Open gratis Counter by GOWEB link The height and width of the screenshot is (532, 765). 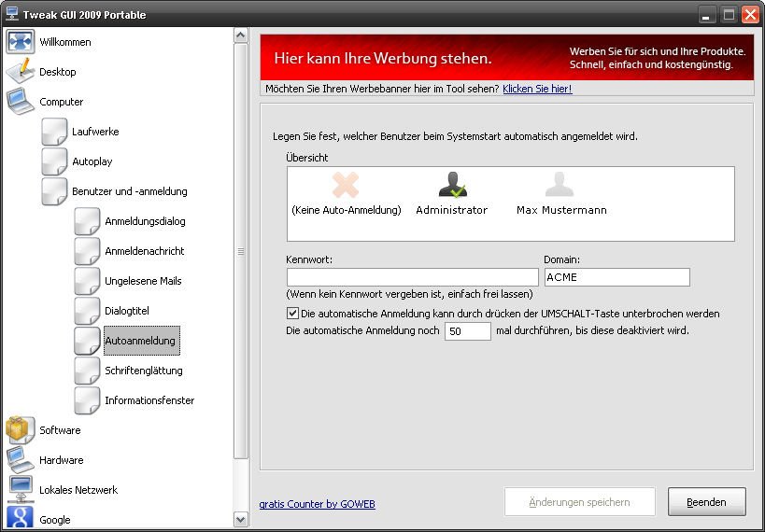pyautogui.click(x=318, y=504)
